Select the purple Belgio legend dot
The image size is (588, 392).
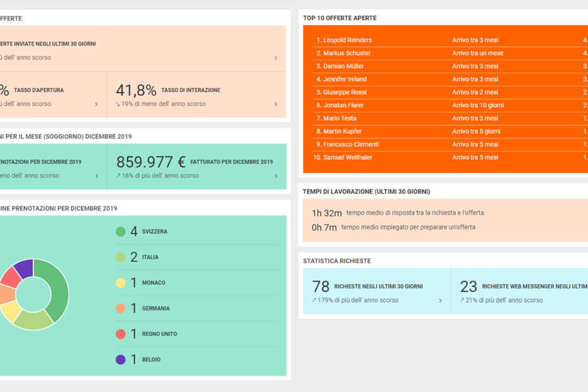(120, 360)
